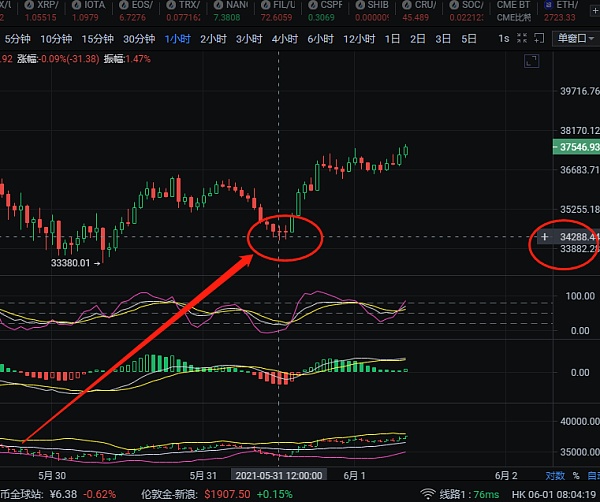This screenshot has height=502, width=600.
Task: Click the 33380.01 low price label
Action: pyautogui.click(x=70, y=263)
